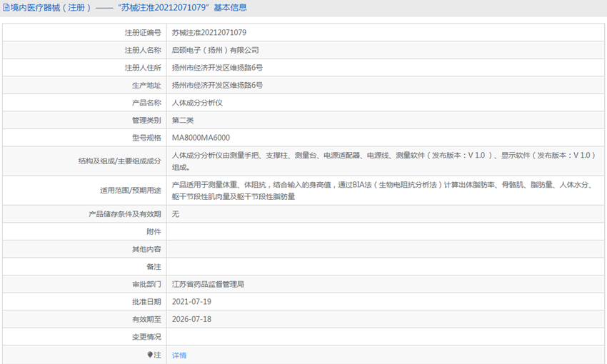Click the 第二类 management category value
Viewport: 607px width, 364px height.
coord(183,121)
